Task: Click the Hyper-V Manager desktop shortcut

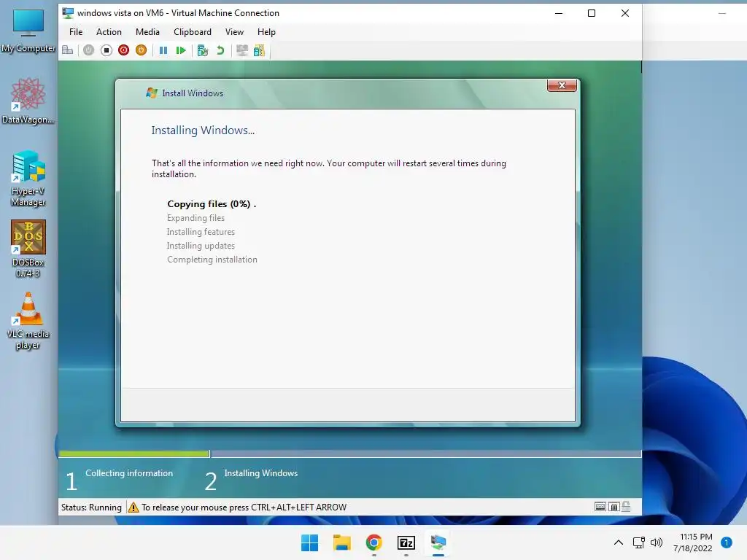Action: pyautogui.click(x=28, y=179)
